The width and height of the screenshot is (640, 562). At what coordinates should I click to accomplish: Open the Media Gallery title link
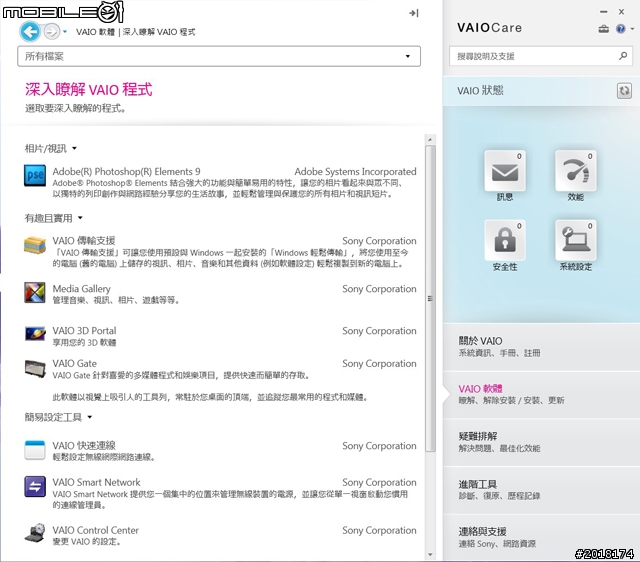pos(81,289)
